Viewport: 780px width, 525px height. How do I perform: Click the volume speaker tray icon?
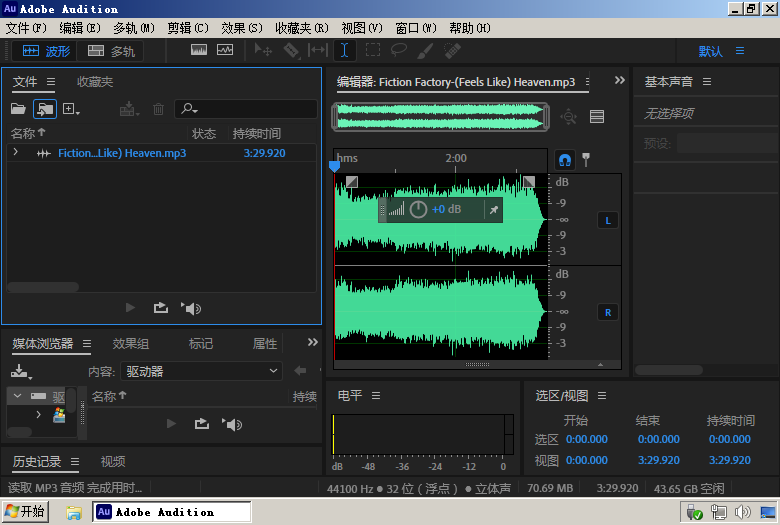[x=742, y=512]
